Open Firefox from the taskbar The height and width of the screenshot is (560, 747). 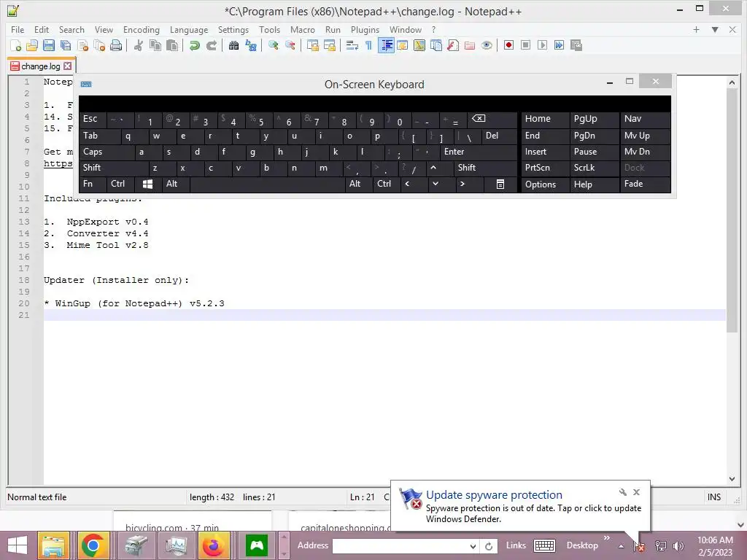(213, 545)
